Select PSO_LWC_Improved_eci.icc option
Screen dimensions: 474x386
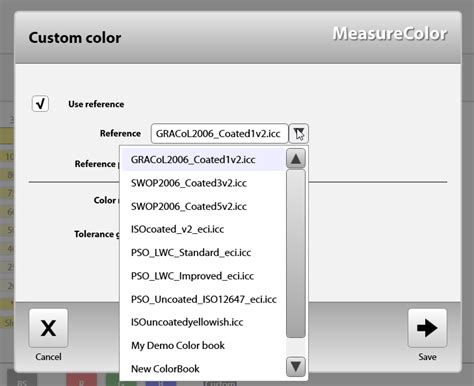(203, 276)
